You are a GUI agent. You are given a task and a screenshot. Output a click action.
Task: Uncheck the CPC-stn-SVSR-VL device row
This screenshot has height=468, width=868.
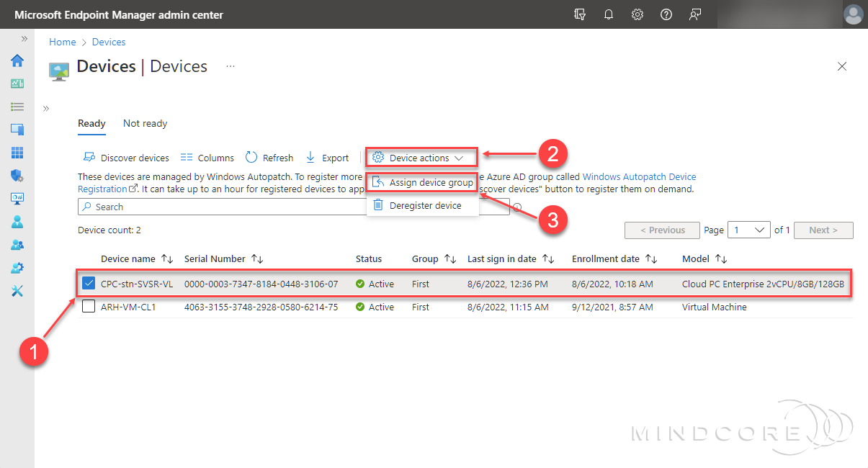coord(89,283)
